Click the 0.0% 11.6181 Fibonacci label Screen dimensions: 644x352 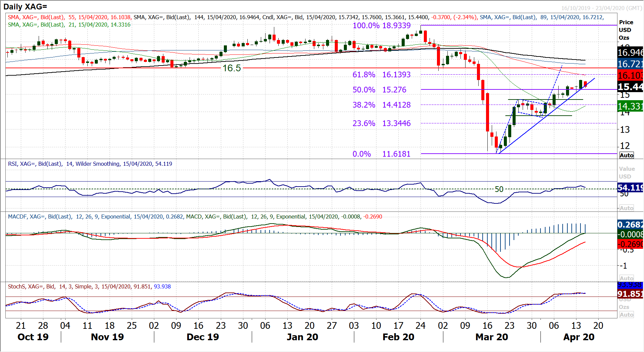click(381, 154)
